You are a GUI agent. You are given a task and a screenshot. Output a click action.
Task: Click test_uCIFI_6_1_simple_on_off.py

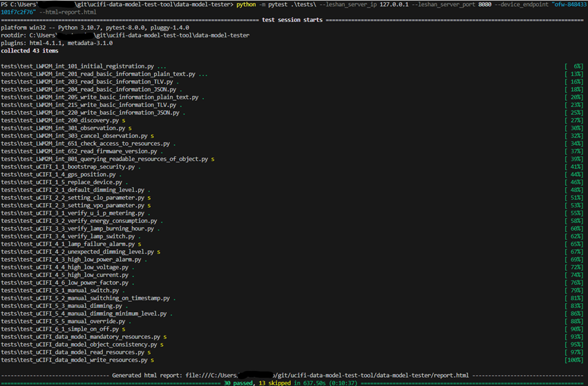(x=59, y=329)
